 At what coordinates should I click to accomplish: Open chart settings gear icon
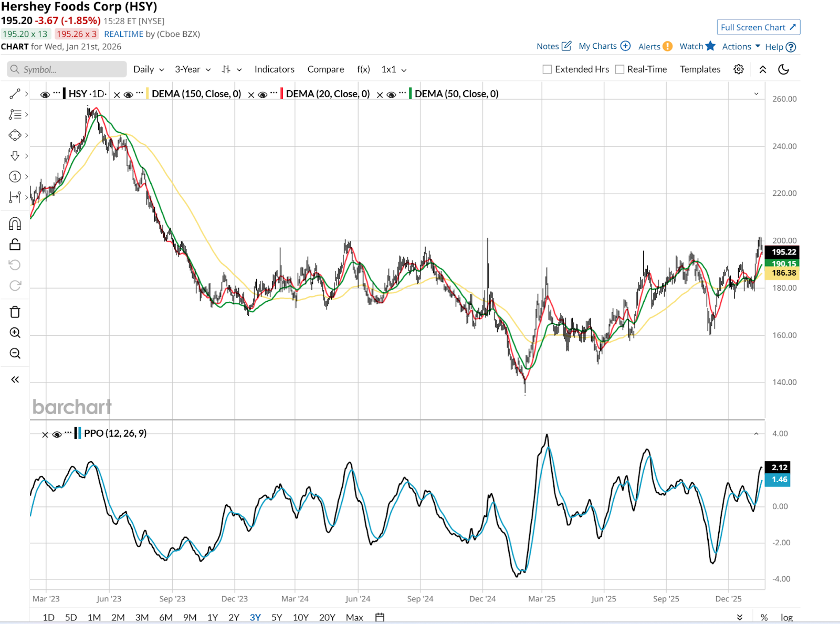tap(738, 69)
